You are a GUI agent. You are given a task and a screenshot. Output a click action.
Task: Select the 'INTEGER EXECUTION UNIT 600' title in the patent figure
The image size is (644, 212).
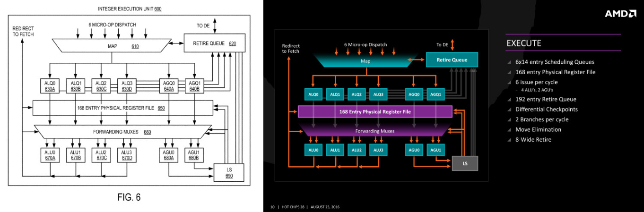click(x=130, y=9)
